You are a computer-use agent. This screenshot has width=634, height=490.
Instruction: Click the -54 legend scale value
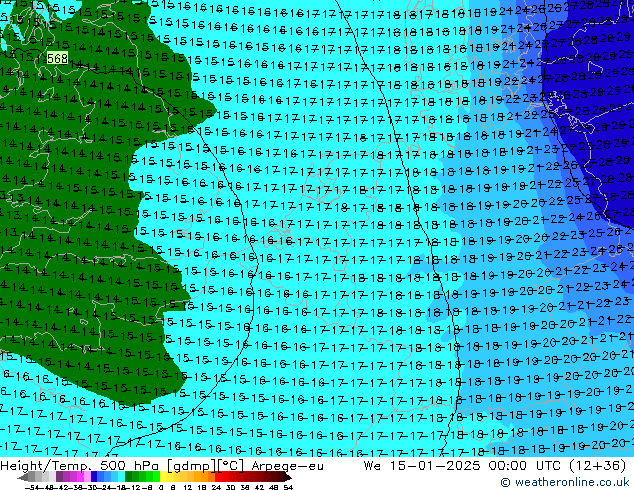[32, 488]
